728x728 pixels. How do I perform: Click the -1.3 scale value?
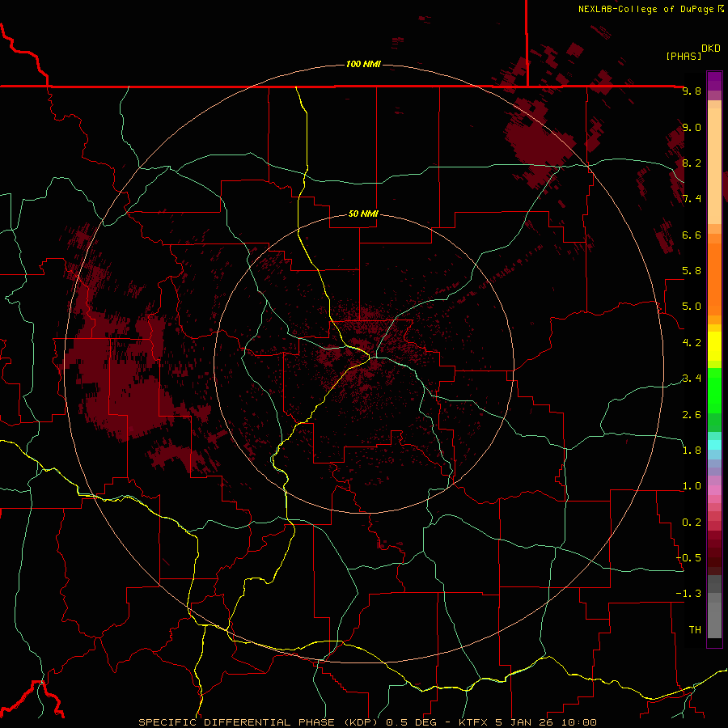click(688, 594)
